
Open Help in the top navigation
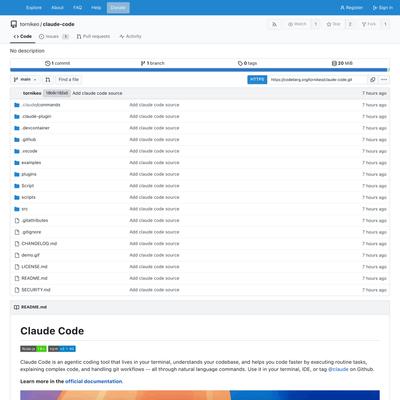coord(96,7)
